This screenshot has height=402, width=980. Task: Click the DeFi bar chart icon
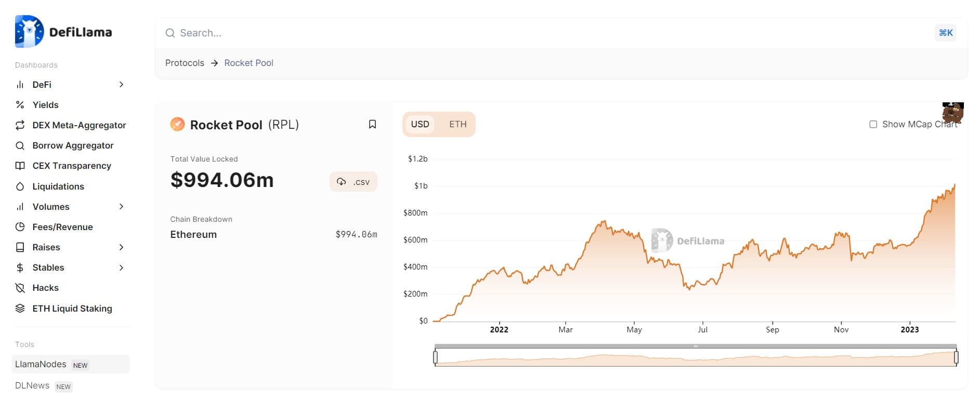tap(20, 85)
